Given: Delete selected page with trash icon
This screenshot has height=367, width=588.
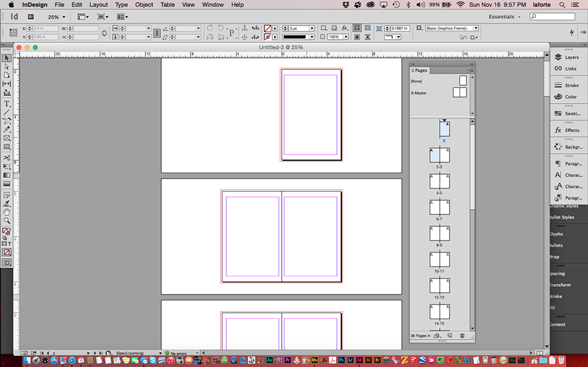Looking at the screenshot, I should click(463, 336).
